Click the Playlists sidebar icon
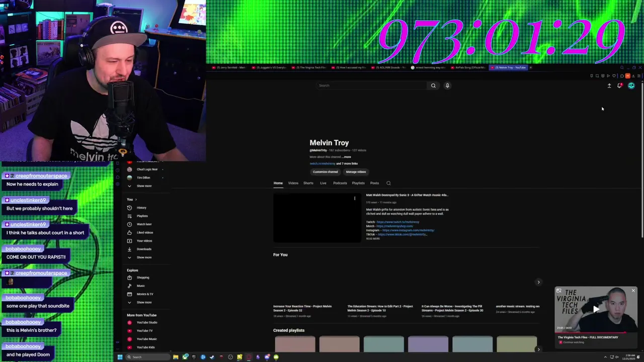644x362 pixels. 129,216
